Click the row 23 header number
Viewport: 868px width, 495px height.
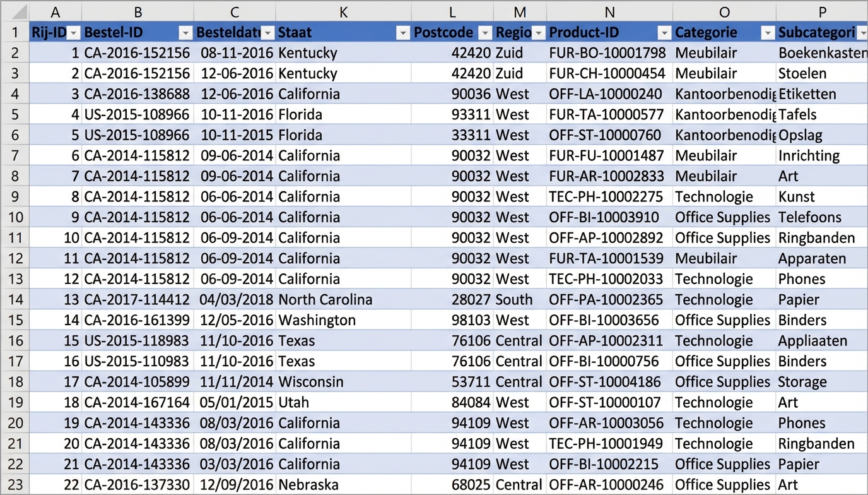pos(15,485)
